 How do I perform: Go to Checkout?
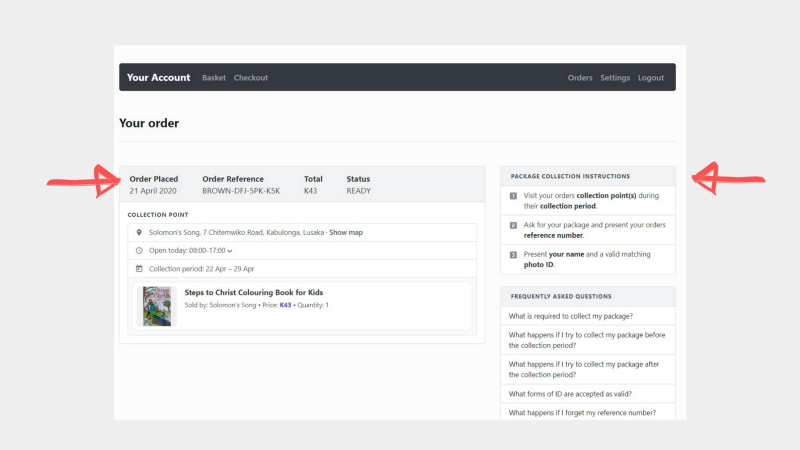click(251, 78)
